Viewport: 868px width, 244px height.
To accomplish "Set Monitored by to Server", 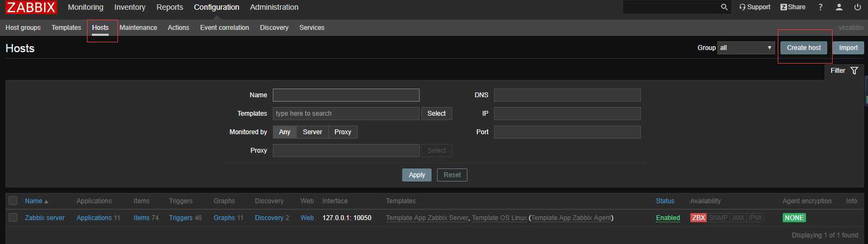I will [313, 132].
